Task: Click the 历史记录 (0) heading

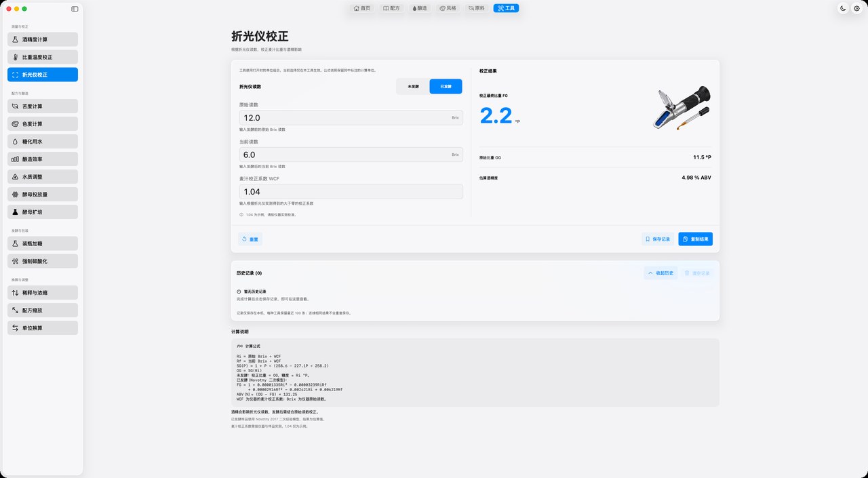Action: (x=249, y=273)
